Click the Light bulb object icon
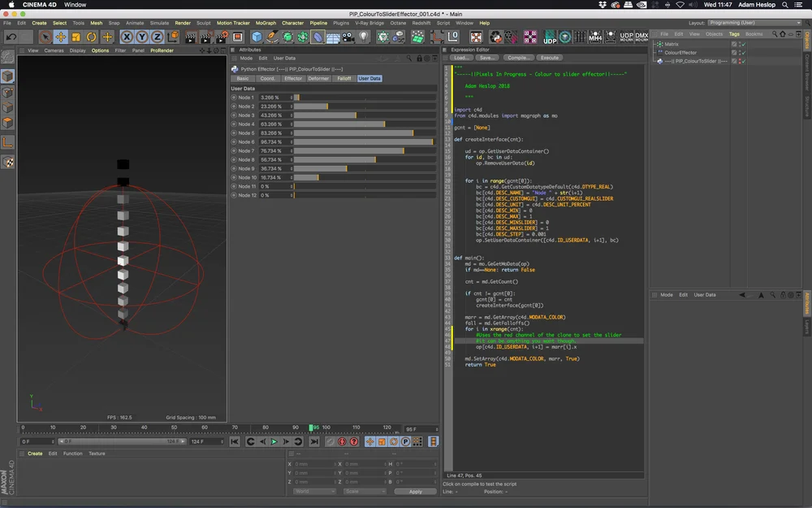 [x=364, y=37]
